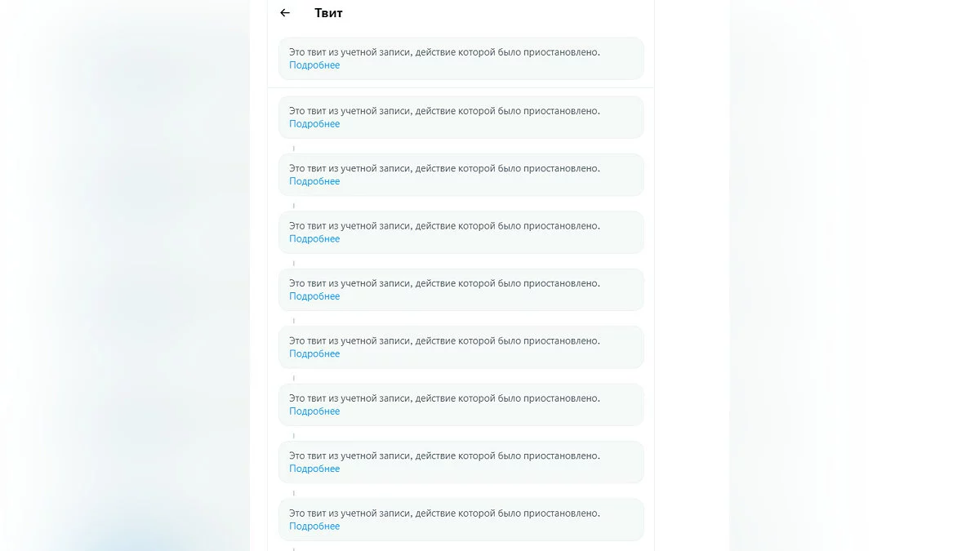Open Подробнее link in the second suspended notice
This screenshot has height=551, width=980.
(314, 124)
